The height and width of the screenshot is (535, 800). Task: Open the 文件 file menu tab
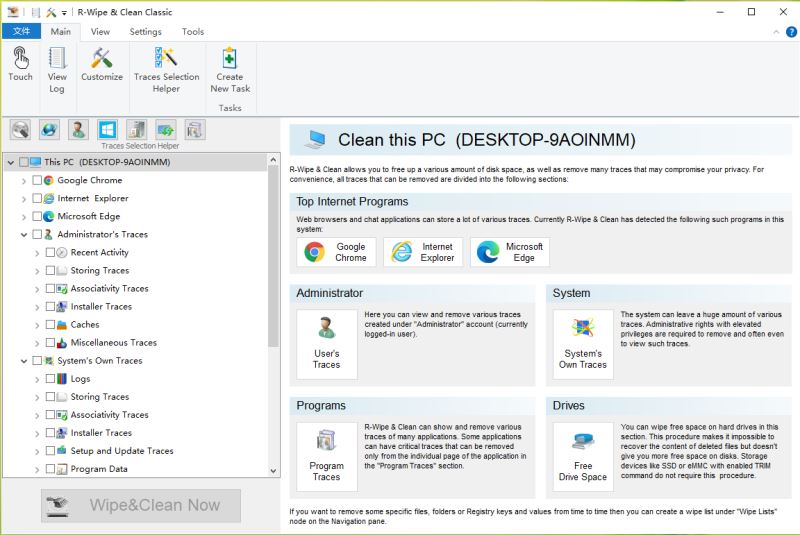pos(21,32)
